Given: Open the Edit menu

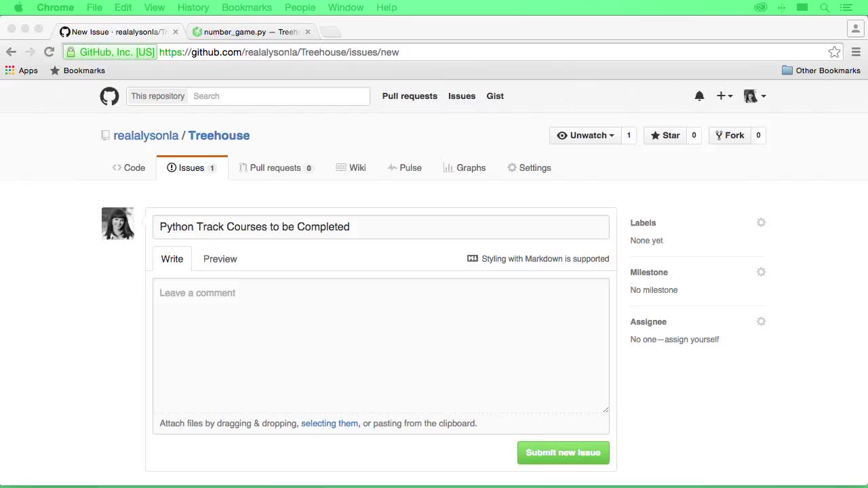Looking at the screenshot, I should [123, 7].
